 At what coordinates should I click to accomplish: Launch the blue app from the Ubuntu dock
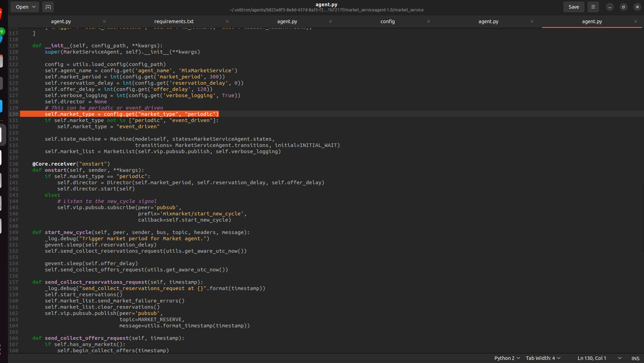pyautogui.click(x=2, y=105)
